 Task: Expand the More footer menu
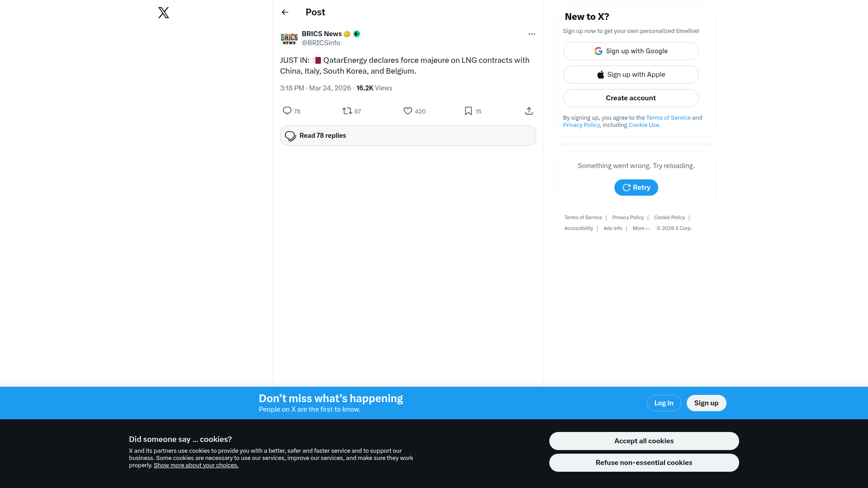click(x=641, y=228)
